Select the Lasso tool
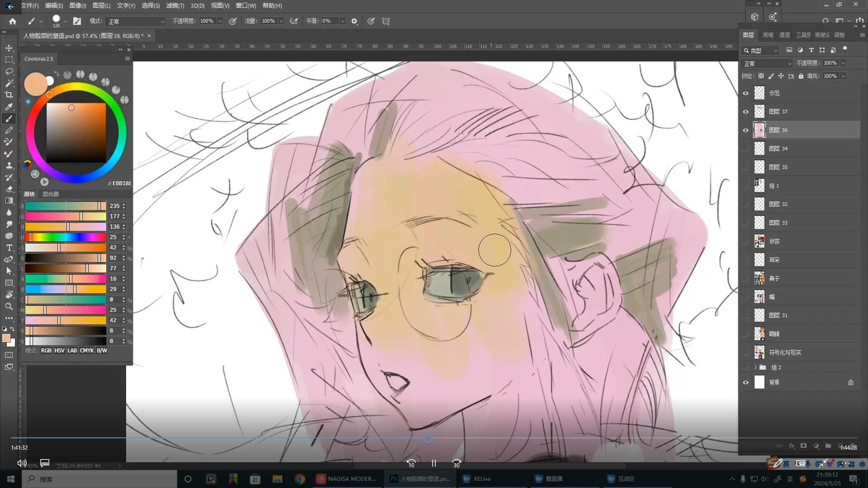 9,71
